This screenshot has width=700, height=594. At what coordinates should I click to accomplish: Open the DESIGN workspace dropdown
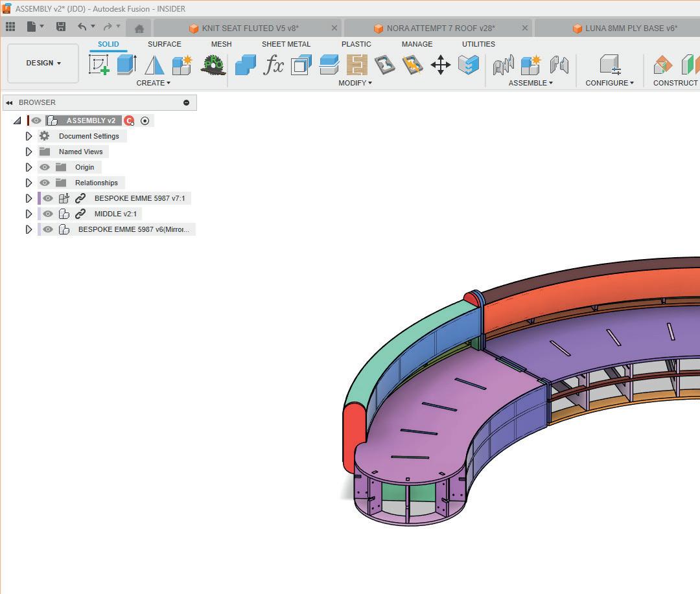pyautogui.click(x=43, y=63)
